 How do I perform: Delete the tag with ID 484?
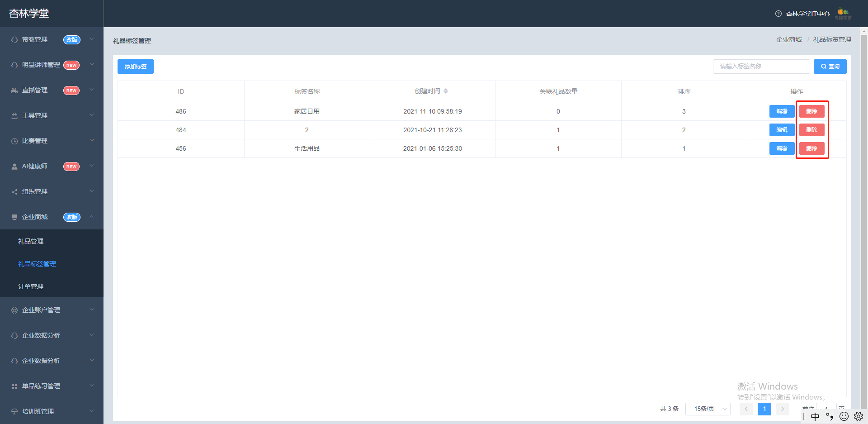pos(811,130)
